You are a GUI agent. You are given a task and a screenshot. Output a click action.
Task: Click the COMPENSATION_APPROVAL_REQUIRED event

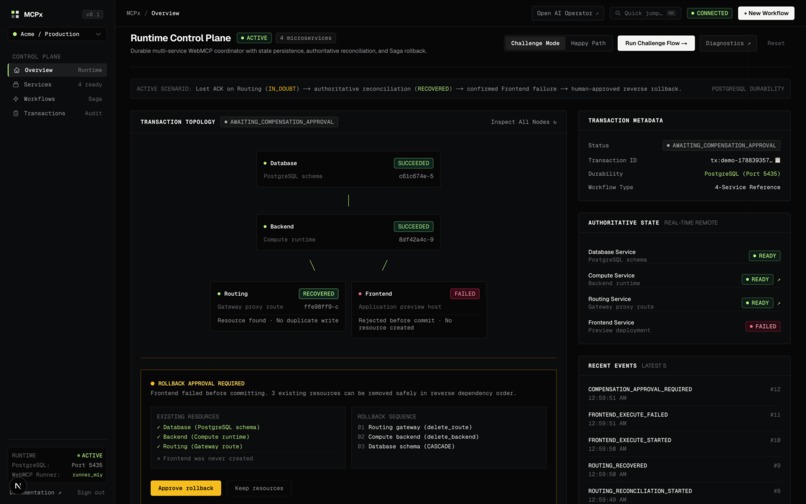(x=684, y=393)
